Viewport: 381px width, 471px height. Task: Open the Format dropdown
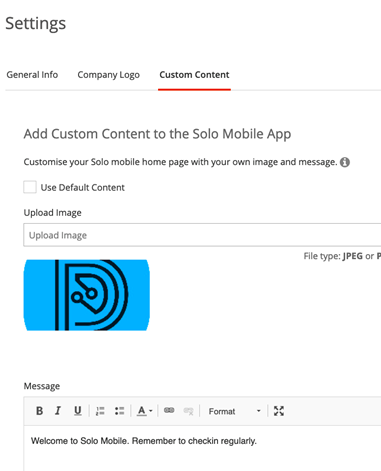click(x=234, y=411)
